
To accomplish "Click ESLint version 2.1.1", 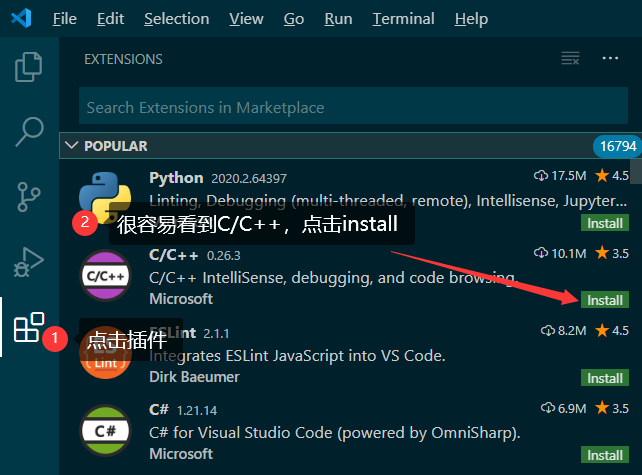I will click(x=216, y=334).
